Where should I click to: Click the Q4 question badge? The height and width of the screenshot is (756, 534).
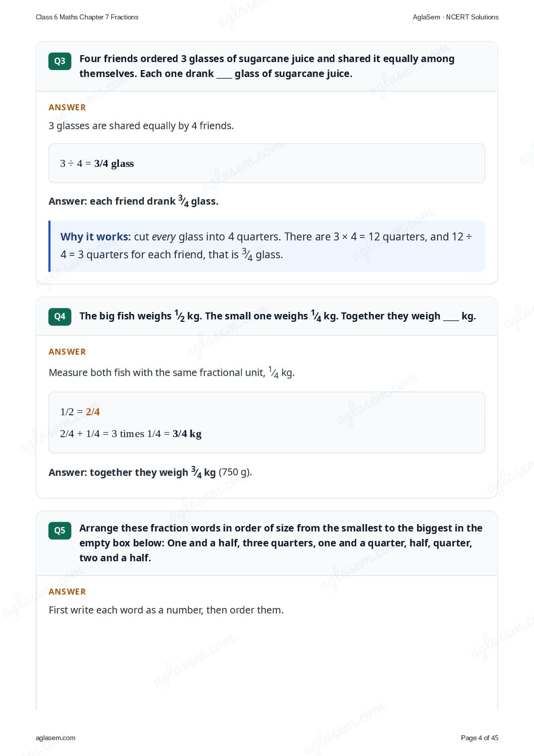point(60,316)
